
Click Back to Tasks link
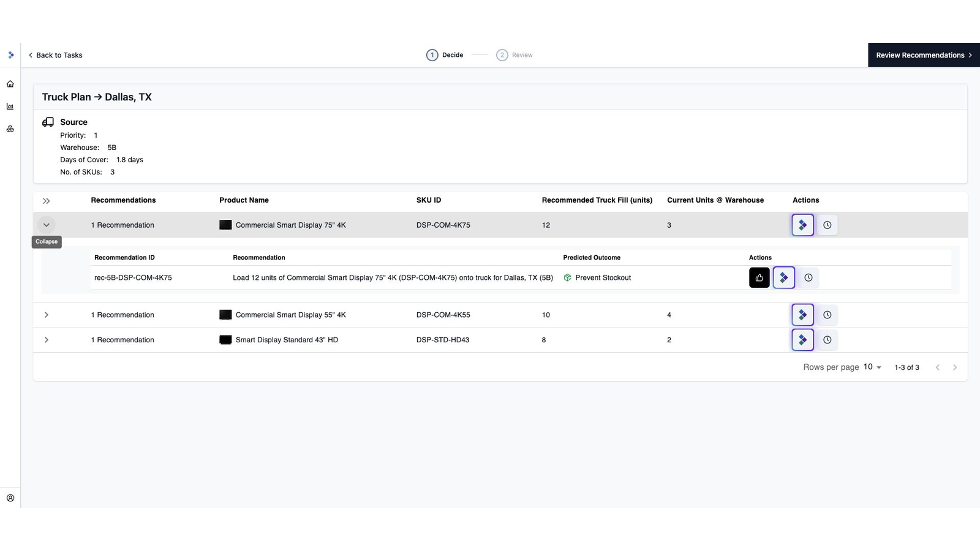pos(55,55)
